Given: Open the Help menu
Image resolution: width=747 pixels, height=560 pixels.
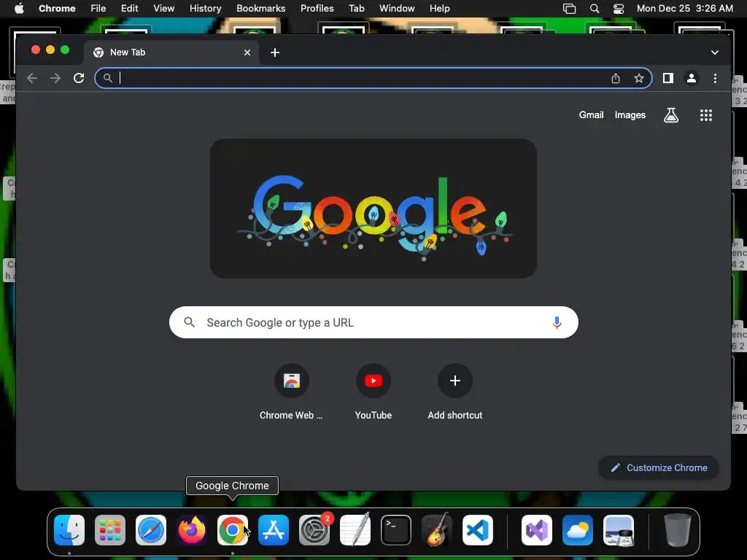Looking at the screenshot, I should [x=439, y=9].
